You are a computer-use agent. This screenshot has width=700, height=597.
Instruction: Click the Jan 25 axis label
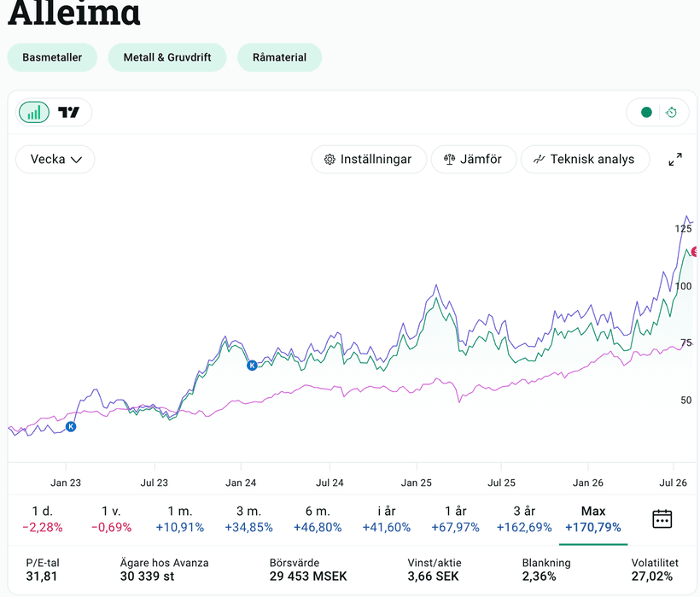pyautogui.click(x=416, y=483)
